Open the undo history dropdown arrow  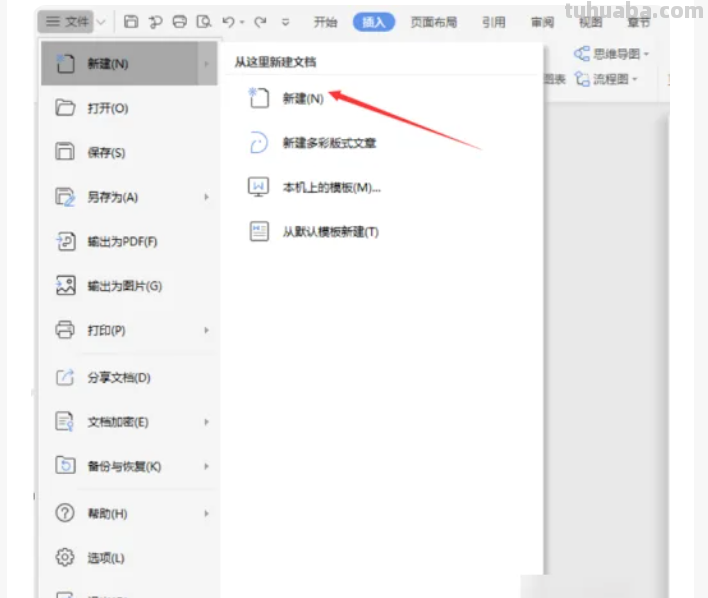[242, 22]
